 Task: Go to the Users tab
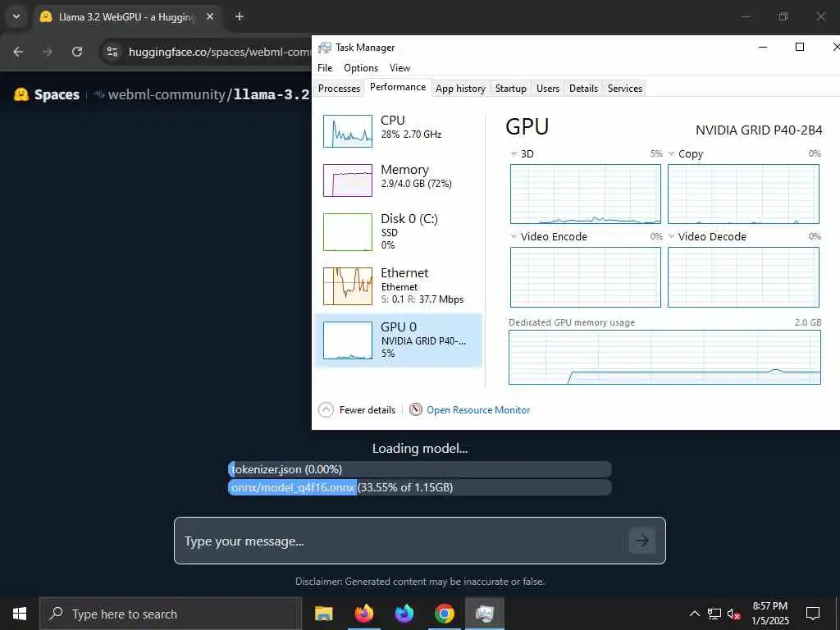tap(547, 89)
